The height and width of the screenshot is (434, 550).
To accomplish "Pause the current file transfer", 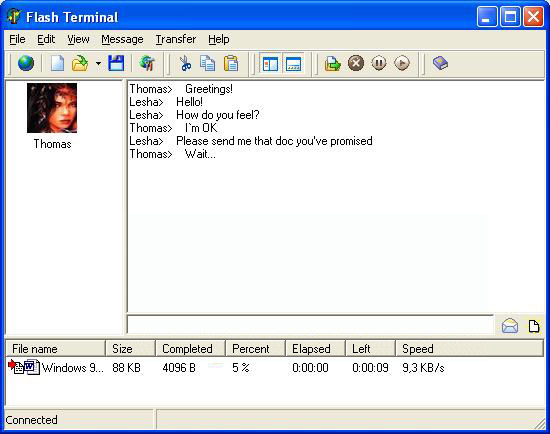I will (x=379, y=64).
